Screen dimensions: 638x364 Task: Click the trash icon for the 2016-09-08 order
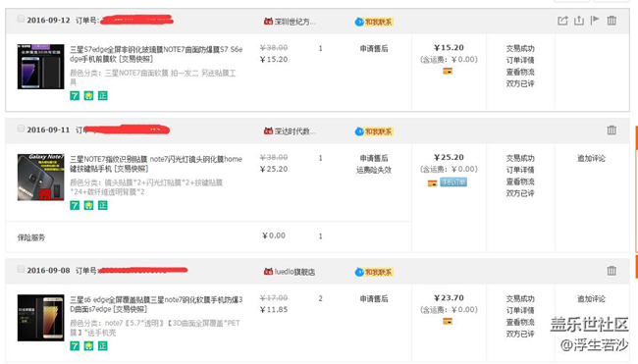click(611, 271)
